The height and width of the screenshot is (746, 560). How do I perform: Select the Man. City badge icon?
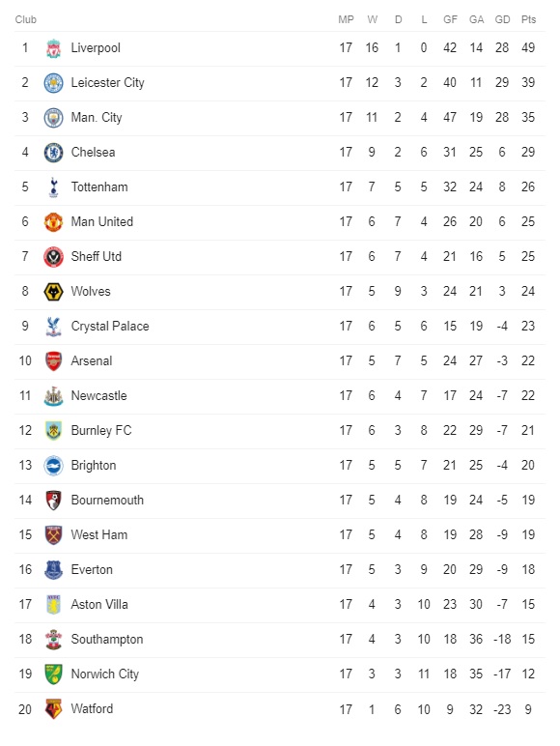tap(53, 118)
